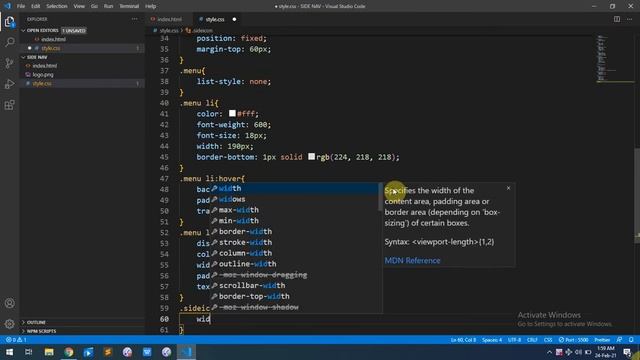Open the Selection menu
640x360 pixels.
coord(57,6)
